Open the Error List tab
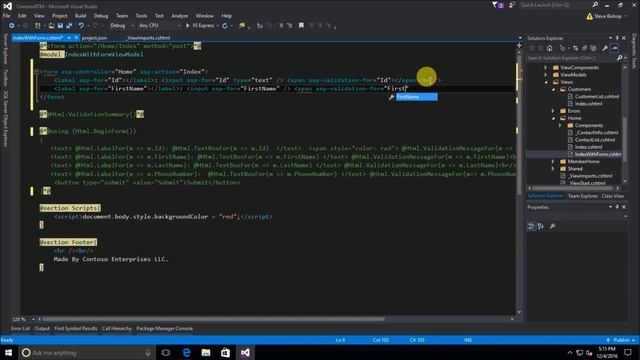640x360 pixels. click(x=20, y=329)
